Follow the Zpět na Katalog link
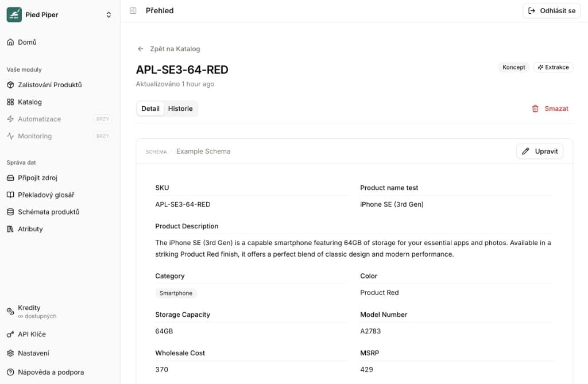 pos(169,49)
